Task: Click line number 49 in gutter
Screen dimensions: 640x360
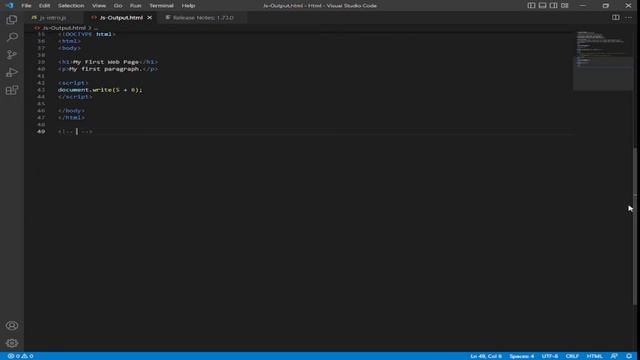Action: click(41, 131)
